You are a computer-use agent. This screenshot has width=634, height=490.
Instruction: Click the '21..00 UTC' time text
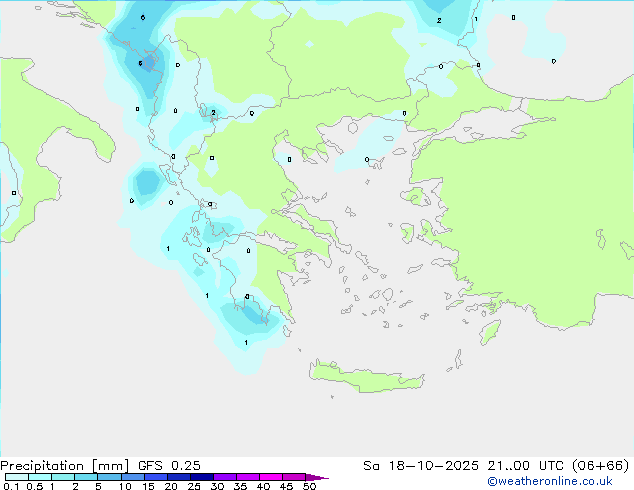point(525,466)
